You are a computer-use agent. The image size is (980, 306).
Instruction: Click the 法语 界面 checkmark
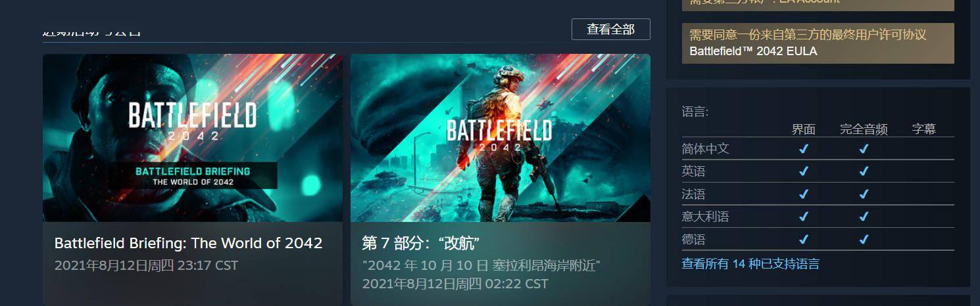click(x=803, y=194)
